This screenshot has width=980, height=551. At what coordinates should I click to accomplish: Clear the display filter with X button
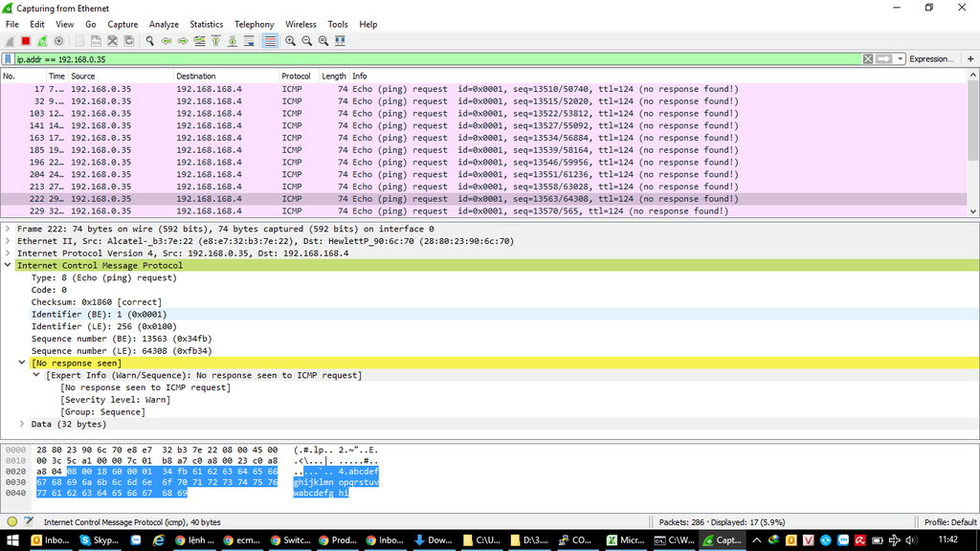(868, 59)
